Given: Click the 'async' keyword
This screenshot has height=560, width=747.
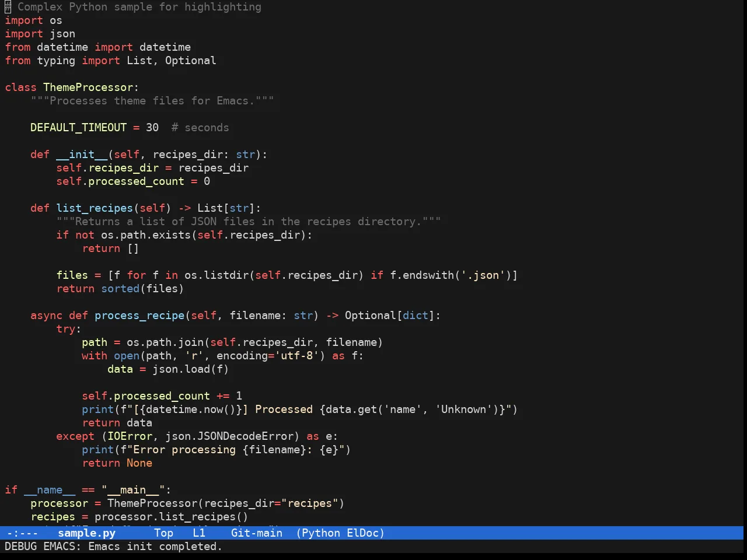Looking at the screenshot, I should click(46, 316).
